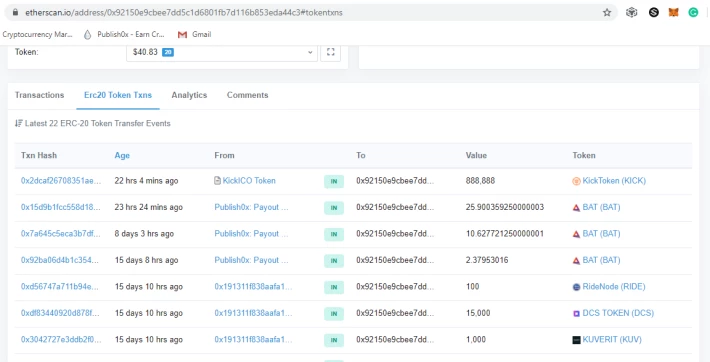
Task: Open txn hash 0x7a645c5eca3b7df...
Action: (61, 234)
